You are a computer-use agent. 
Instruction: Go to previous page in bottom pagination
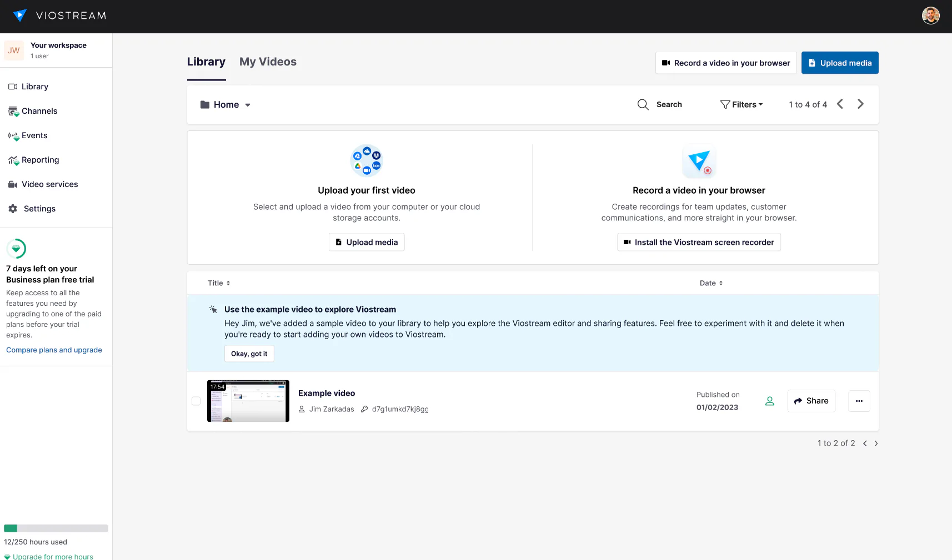[x=865, y=443]
